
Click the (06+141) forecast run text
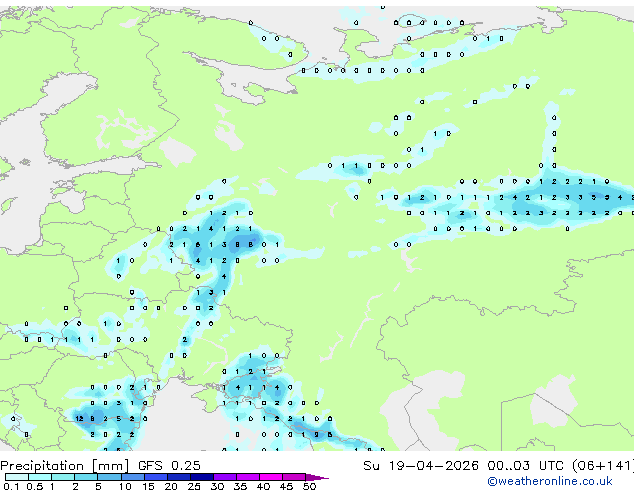point(602,466)
